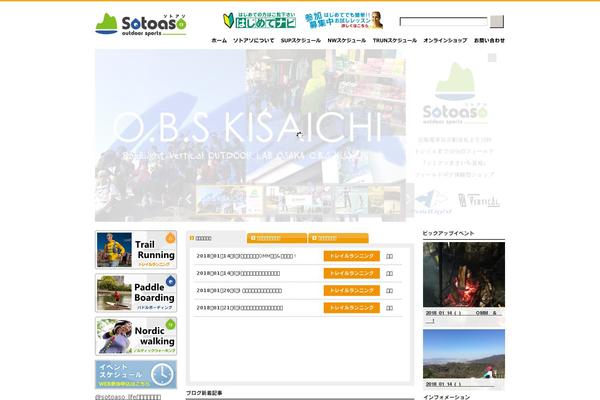Viewport: 600px width, 400px height.
Task: Open the 2018.01.14 event mentioning OMM
Action: click(x=246, y=256)
